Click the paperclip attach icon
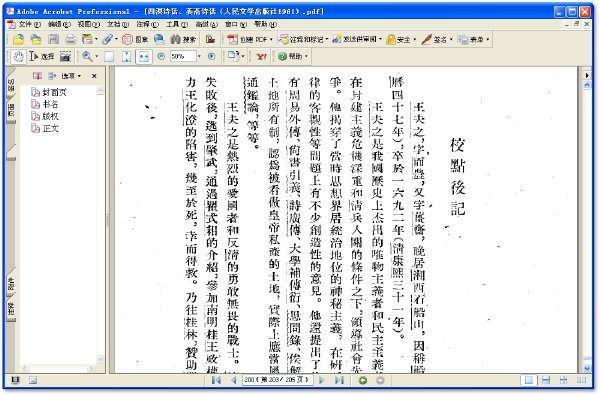Viewport: 600px width, 395px height. 107,39
